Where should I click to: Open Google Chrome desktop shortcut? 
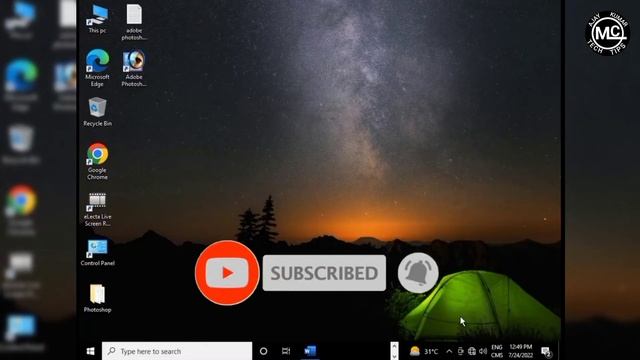pyautogui.click(x=97, y=161)
